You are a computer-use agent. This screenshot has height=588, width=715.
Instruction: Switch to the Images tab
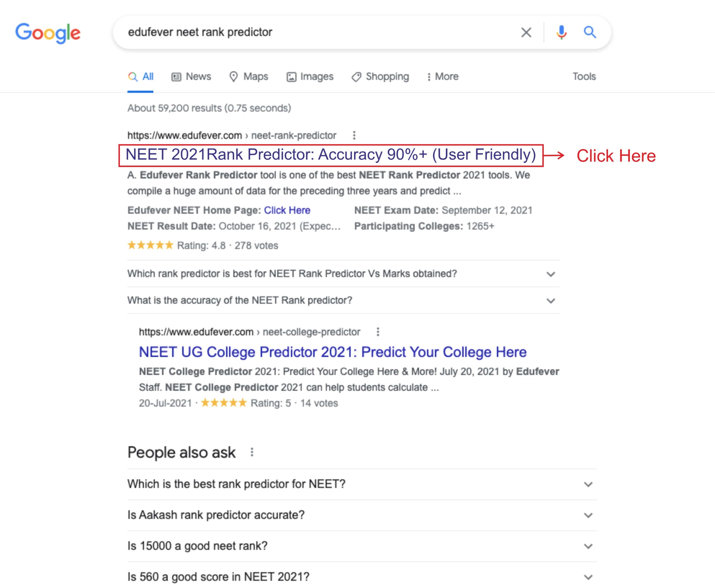(x=310, y=77)
